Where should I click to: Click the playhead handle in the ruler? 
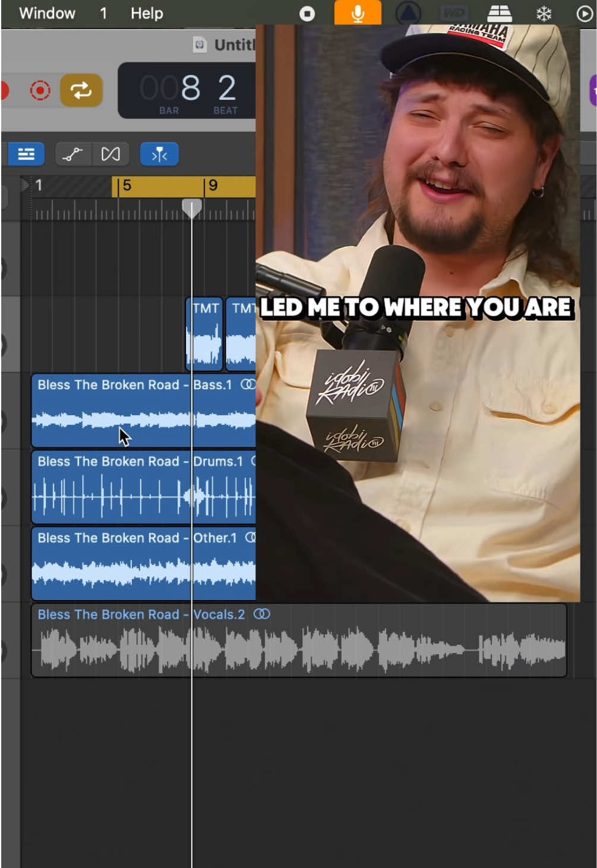pyautogui.click(x=191, y=208)
